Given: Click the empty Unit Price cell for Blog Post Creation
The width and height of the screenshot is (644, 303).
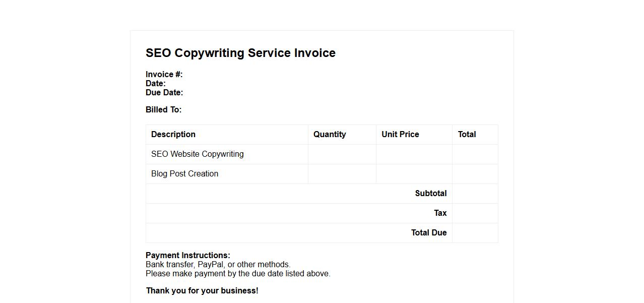Looking at the screenshot, I should [x=414, y=174].
